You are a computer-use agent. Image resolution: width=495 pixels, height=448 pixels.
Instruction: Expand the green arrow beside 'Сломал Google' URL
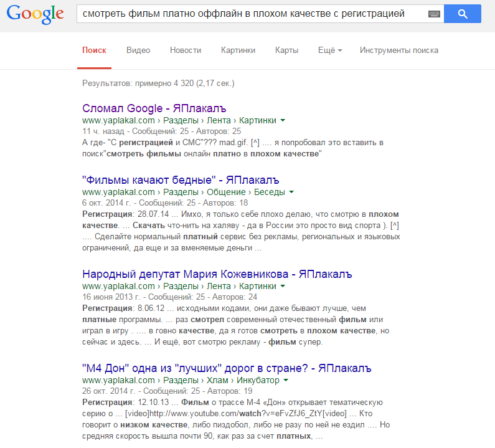283,120
